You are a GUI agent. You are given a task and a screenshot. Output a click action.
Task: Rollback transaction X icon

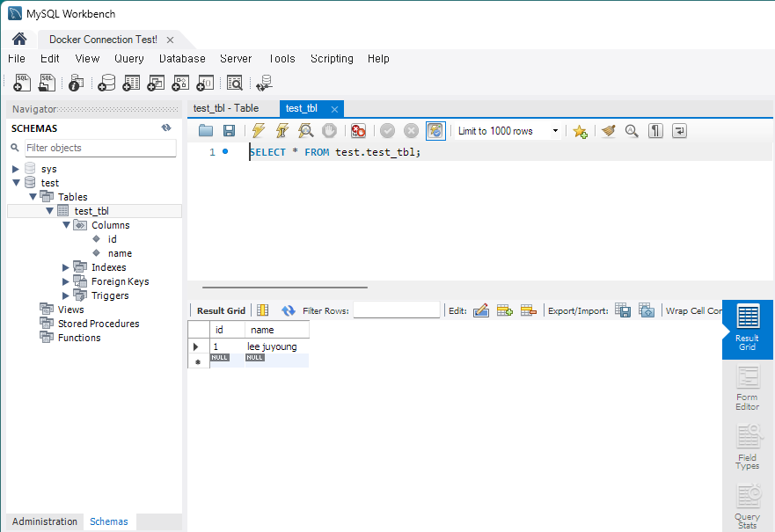click(x=411, y=131)
